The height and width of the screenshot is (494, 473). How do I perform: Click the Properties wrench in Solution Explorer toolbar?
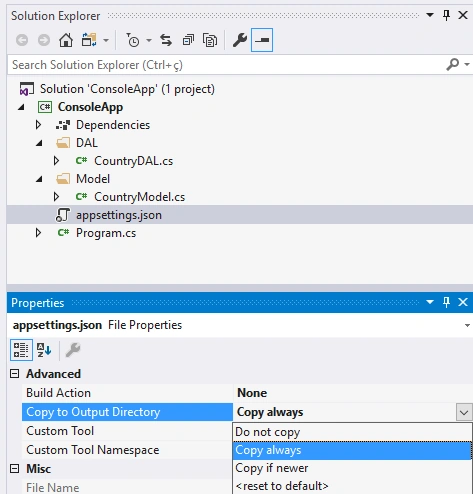pos(240,40)
